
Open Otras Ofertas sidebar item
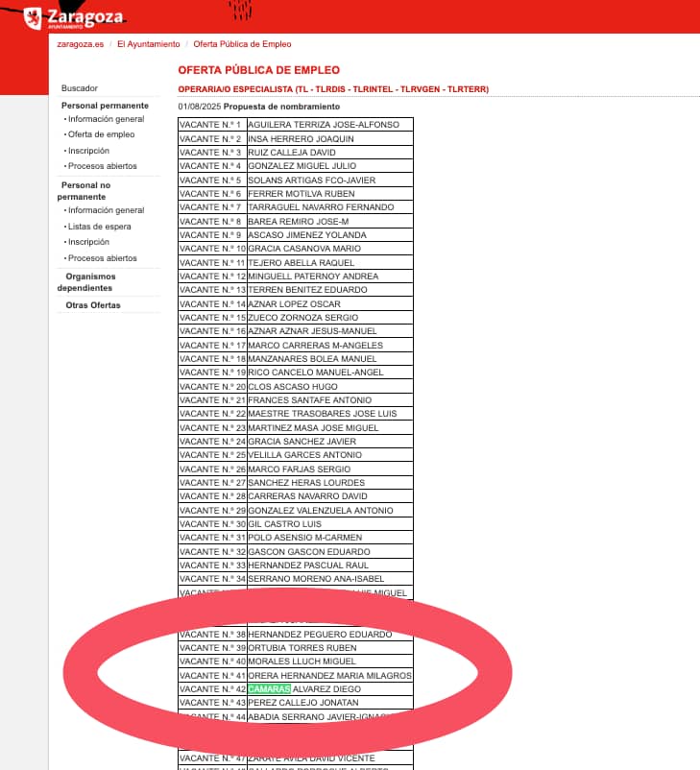coord(93,305)
